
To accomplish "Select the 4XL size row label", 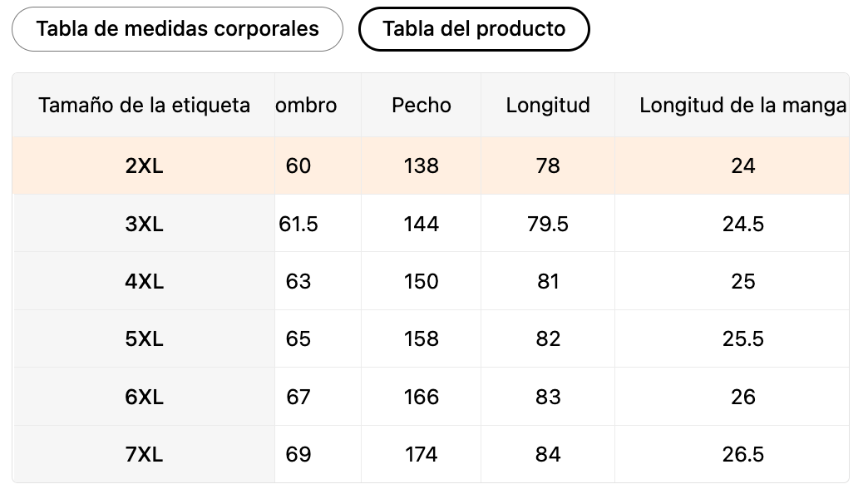I will tap(144, 281).
